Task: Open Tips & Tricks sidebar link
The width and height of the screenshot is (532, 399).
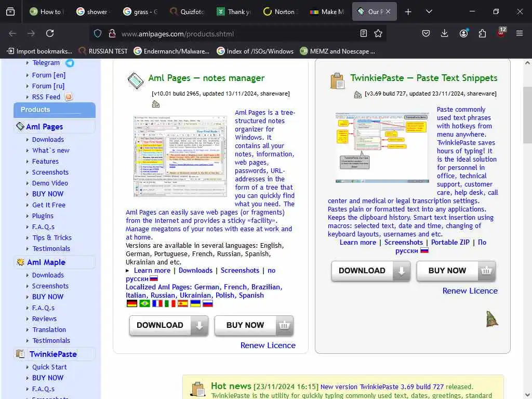Action: (52, 238)
